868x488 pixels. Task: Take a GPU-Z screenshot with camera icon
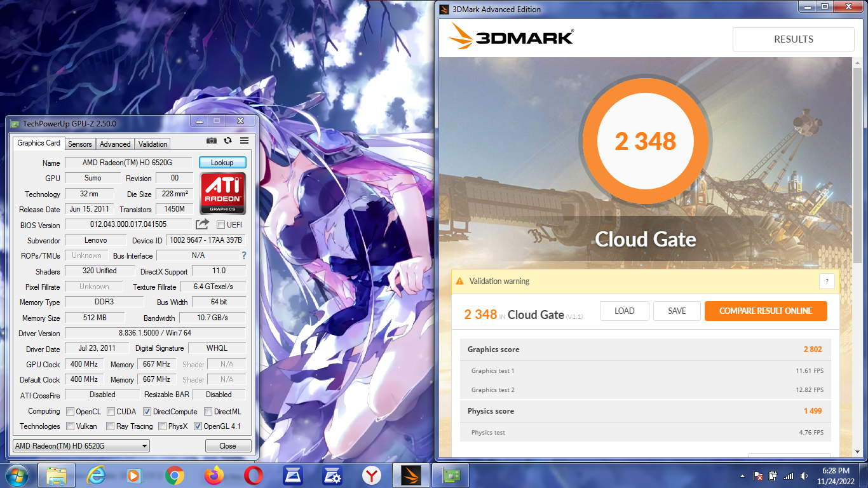(x=212, y=141)
